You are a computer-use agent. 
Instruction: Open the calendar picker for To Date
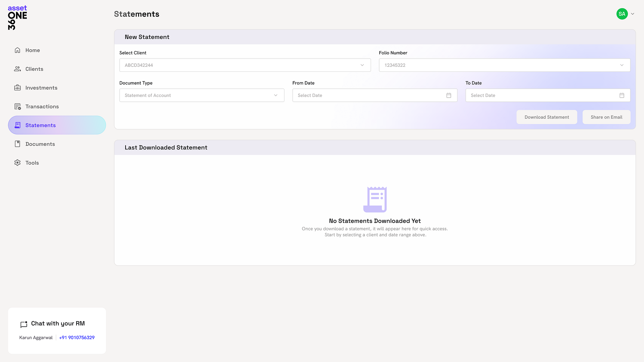(x=622, y=95)
